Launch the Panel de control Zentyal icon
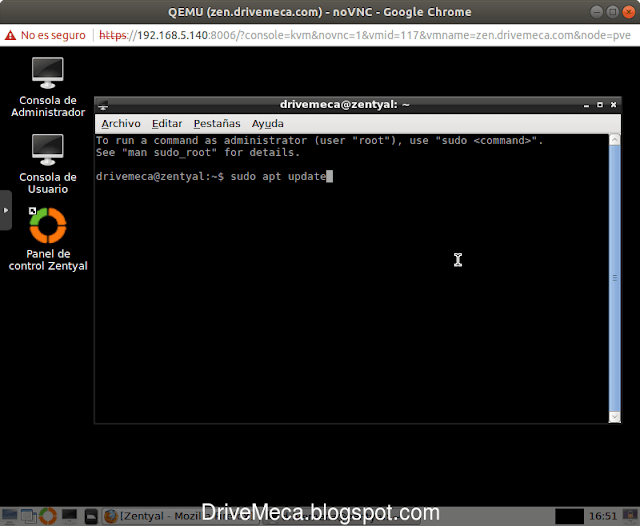Viewport: 640px width, 526px height. 48,239
